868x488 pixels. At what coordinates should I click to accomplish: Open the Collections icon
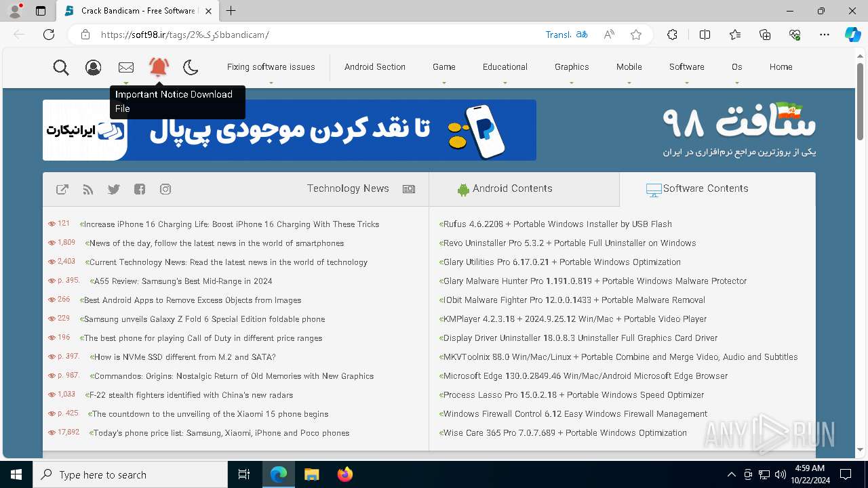[765, 35]
